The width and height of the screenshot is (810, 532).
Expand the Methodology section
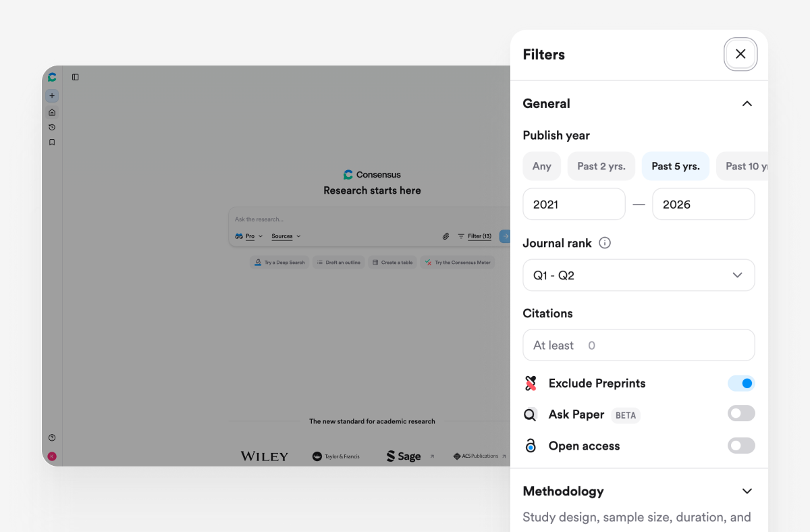click(x=747, y=491)
